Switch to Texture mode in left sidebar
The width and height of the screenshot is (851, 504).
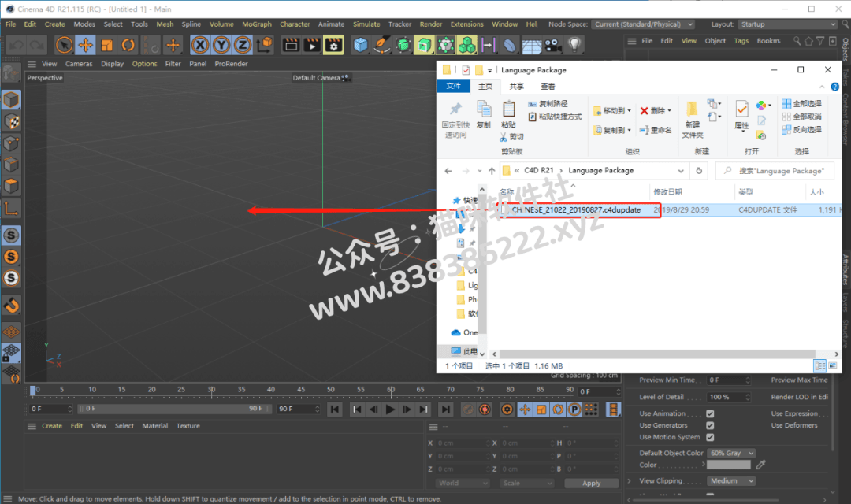point(11,121)
